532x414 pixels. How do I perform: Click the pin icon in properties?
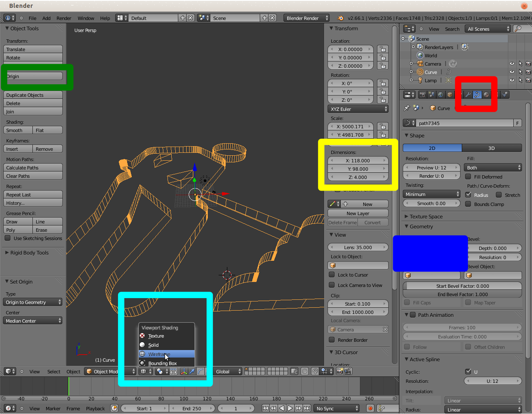407,108
